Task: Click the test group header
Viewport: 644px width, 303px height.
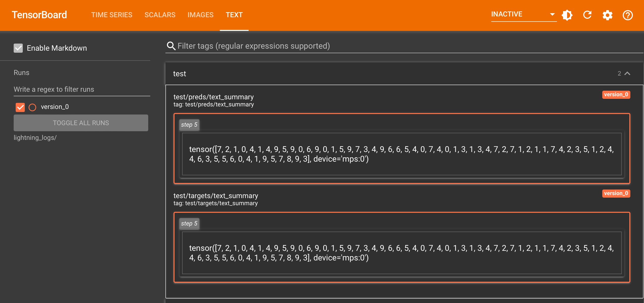Action: tap(354, 73)
